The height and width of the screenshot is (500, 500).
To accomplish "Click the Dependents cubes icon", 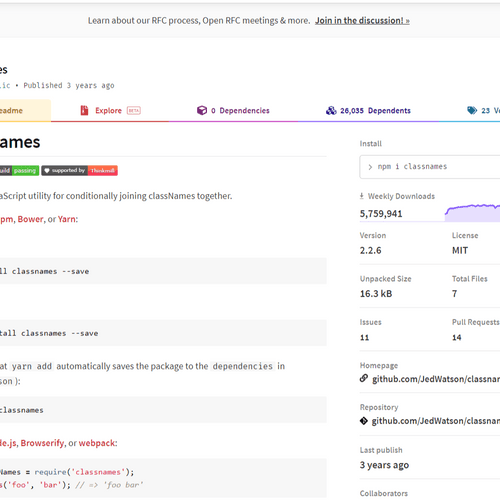I will [x=331, y=110].
